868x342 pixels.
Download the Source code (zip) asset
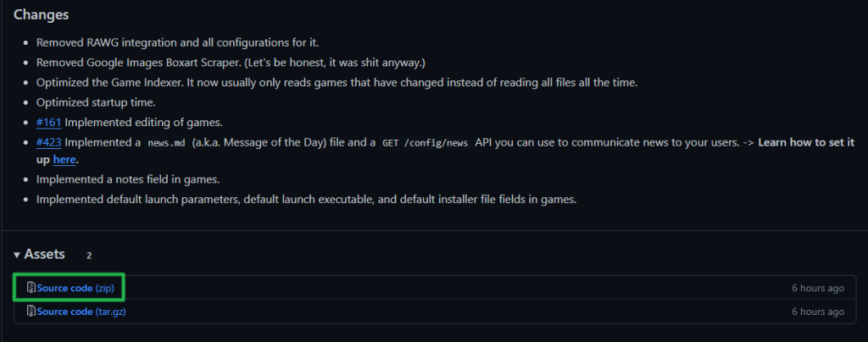(75, 288)
